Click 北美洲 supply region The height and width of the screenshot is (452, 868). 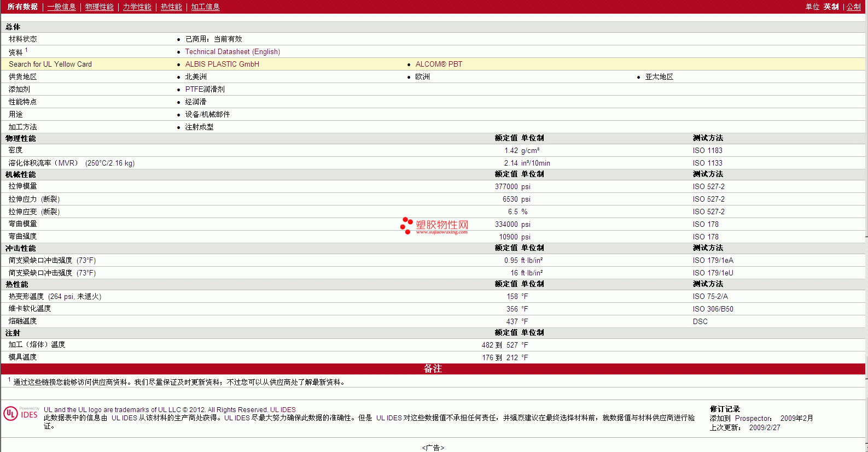(x=196, y=77)
